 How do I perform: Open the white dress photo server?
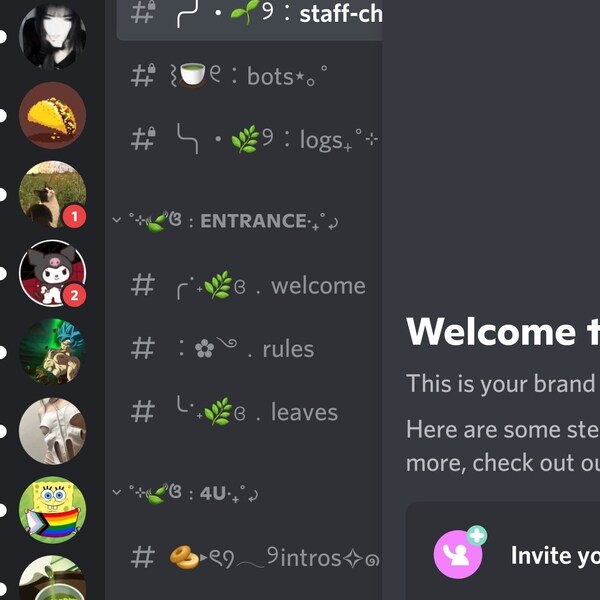click(52, 431)
